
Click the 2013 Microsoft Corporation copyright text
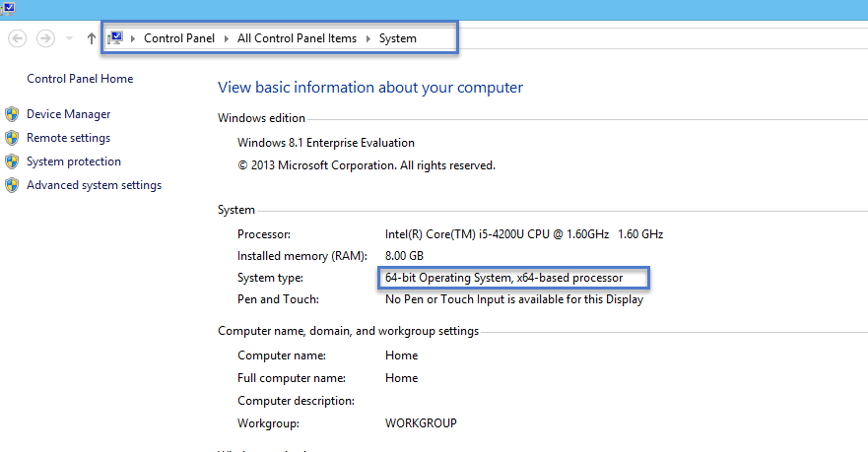pos(366,165)
